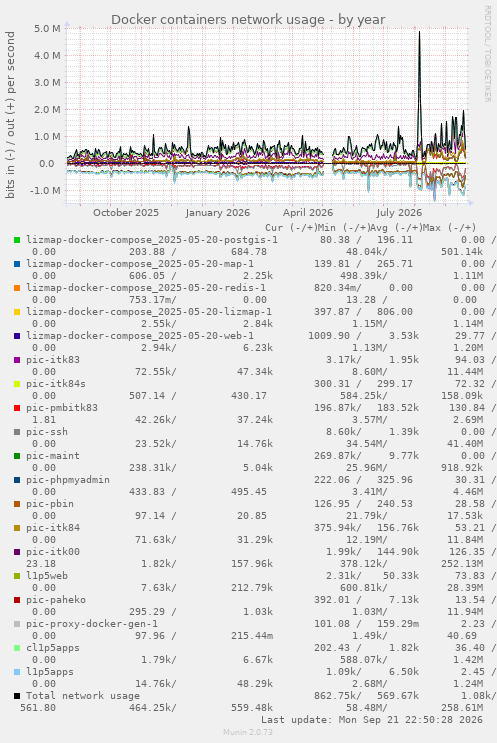Click the pic-phpmyadmin legend label
This screenshot has width=497, height=743.
(x=68, y=480)
